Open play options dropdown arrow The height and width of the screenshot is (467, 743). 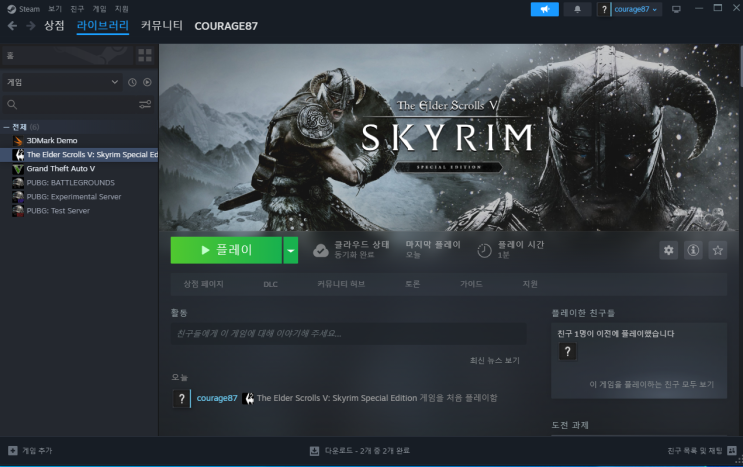[x=290, y=250]
